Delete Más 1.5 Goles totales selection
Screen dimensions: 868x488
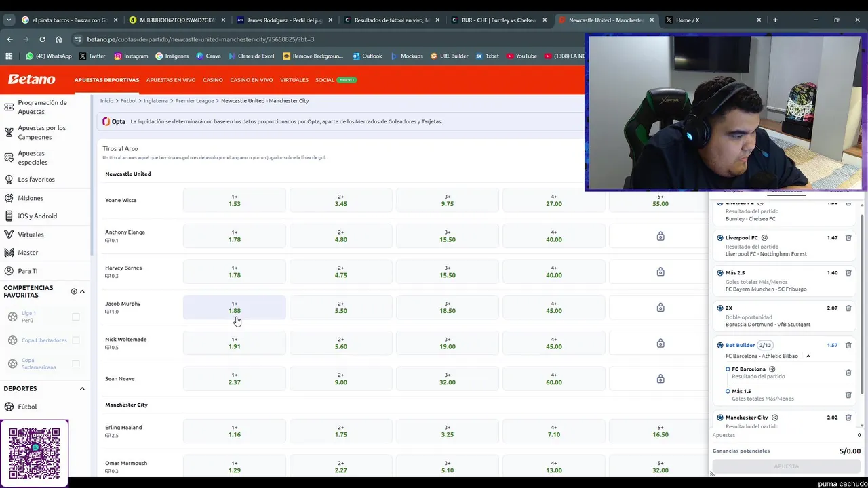848,394
